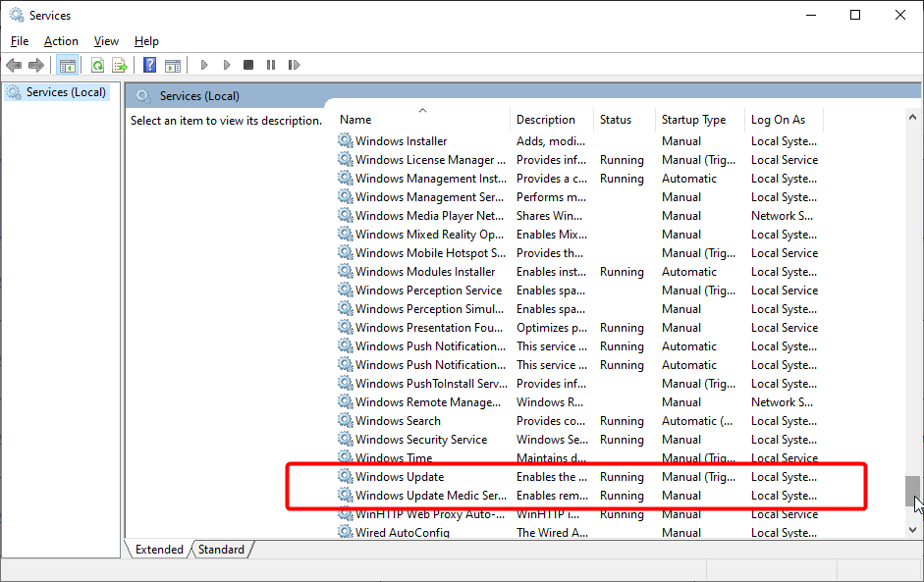
Task: Click the Forward arrow toolbar icon
Action: 36,65
